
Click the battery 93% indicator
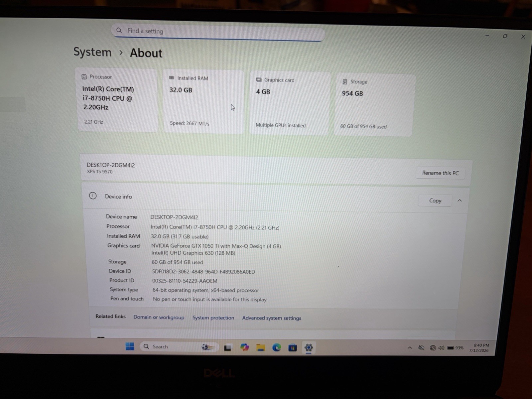pyautogui.click(x=455, y=348)
